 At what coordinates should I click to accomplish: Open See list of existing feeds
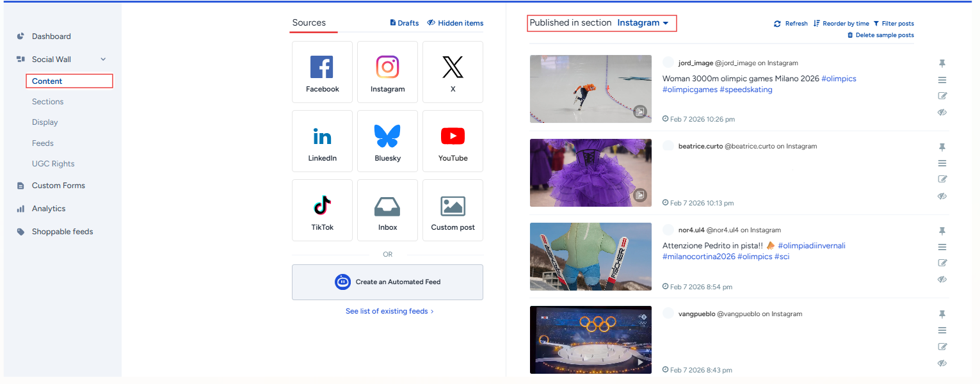click(390, 311)
